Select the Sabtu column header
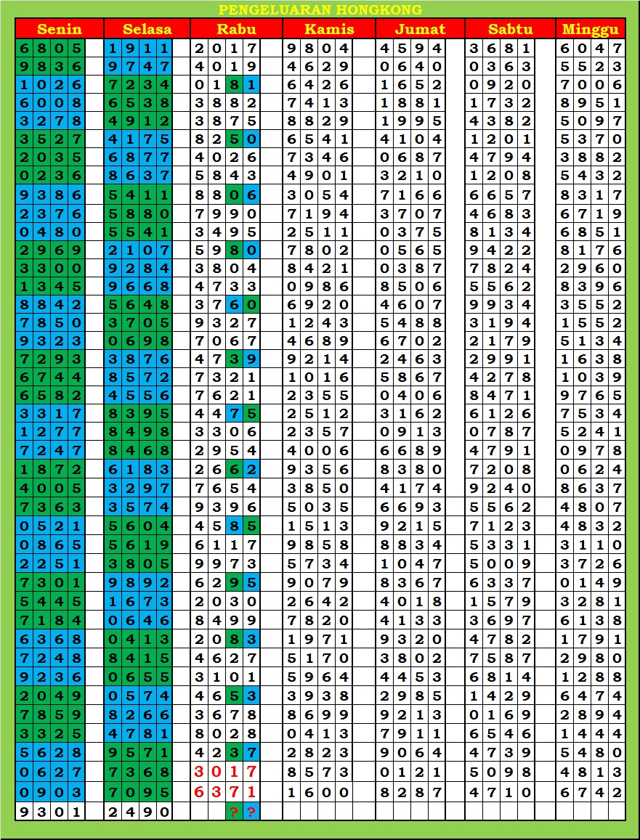 (x=510, y=29)
